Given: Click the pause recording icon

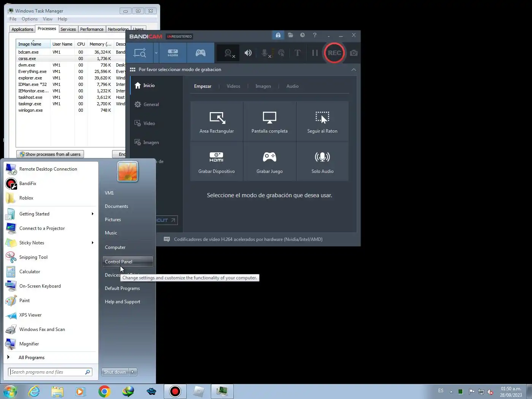Looking at the screenshot, I should (315, 53).
